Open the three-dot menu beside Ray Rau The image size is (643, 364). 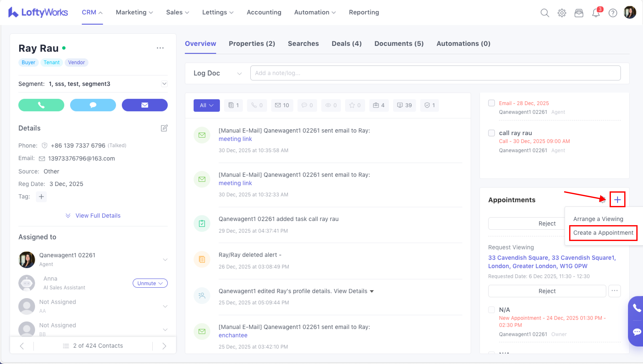160,48
